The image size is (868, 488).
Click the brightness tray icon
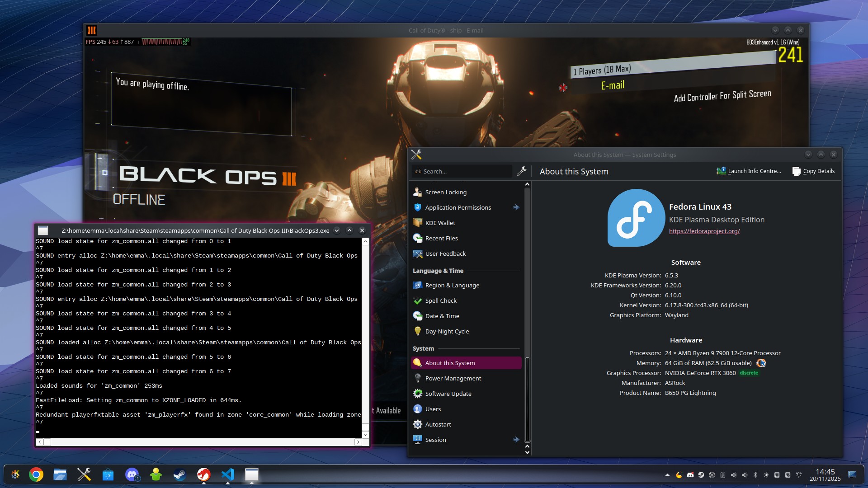(766, 475)
